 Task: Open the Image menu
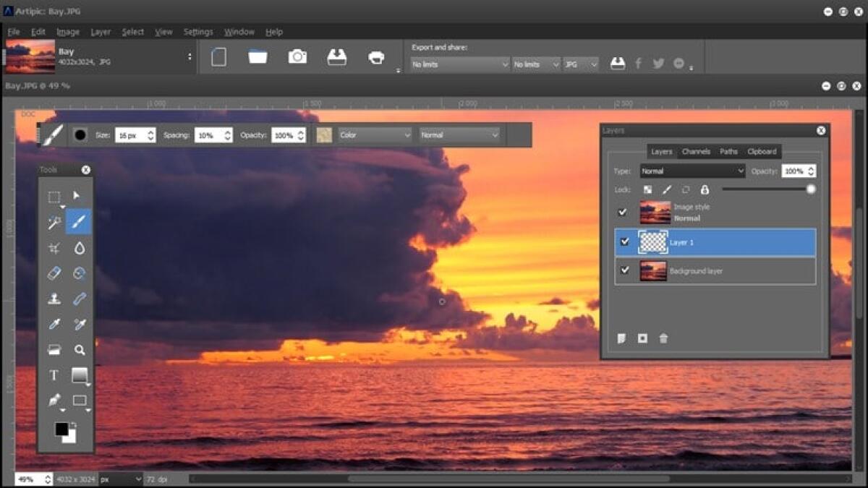(x=67, y=31)
